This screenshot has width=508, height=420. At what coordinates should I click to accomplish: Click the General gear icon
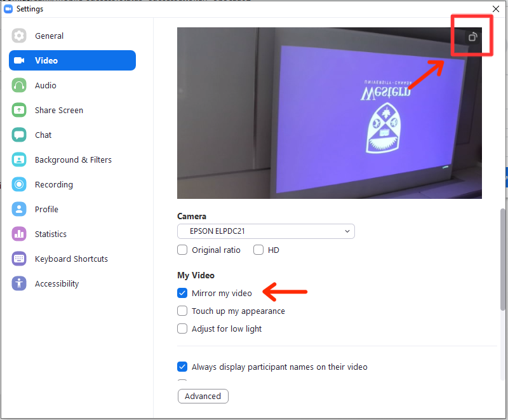[19, 36]
